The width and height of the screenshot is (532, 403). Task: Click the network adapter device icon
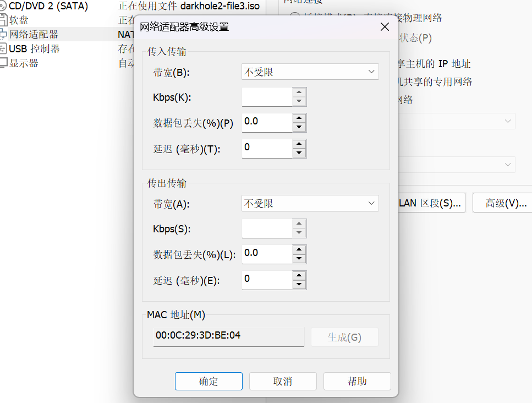(3, 35)
